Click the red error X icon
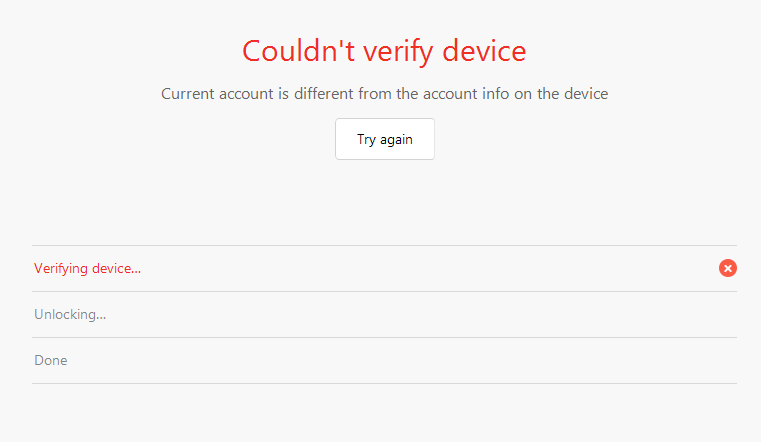Screen dimensions: 761x442 point(728,268)
